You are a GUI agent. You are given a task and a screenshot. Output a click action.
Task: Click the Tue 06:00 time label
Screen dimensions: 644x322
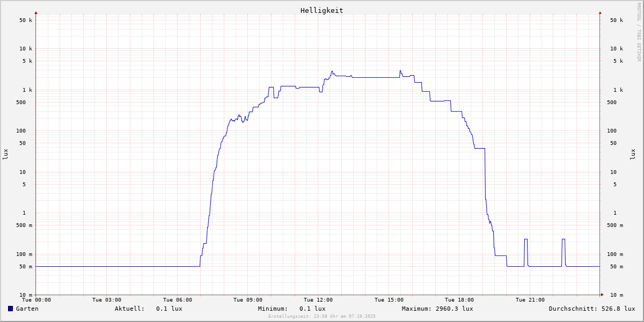coord(177,300)
